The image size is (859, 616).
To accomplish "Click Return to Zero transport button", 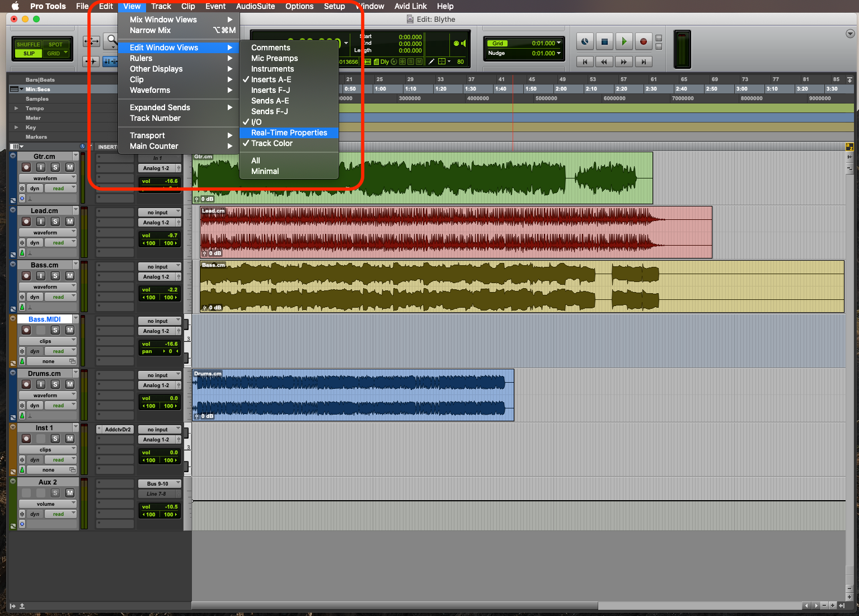I will tap(585, 62).
